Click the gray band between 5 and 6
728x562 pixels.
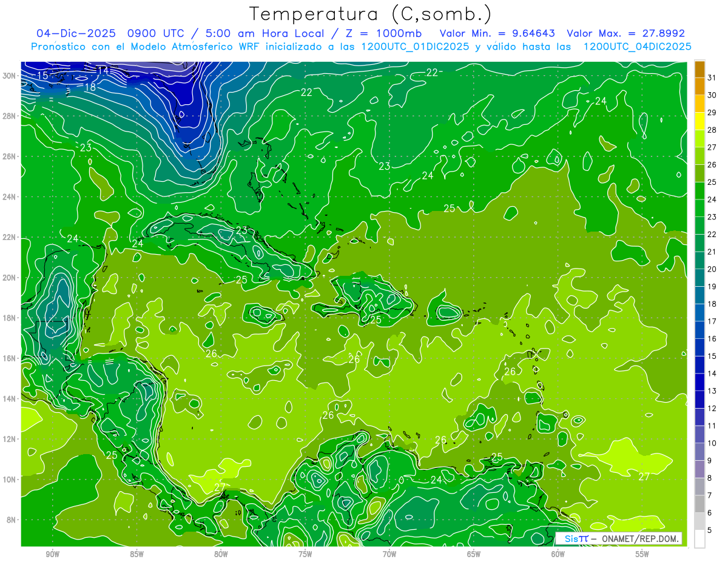(699, 521)
